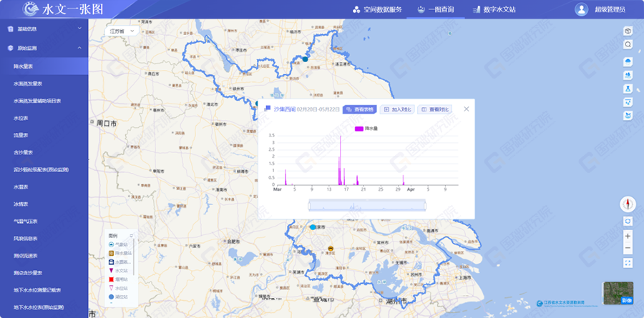Click the compass north-reset icon
Screen dimensions: 644x318
tap(628, 204)
